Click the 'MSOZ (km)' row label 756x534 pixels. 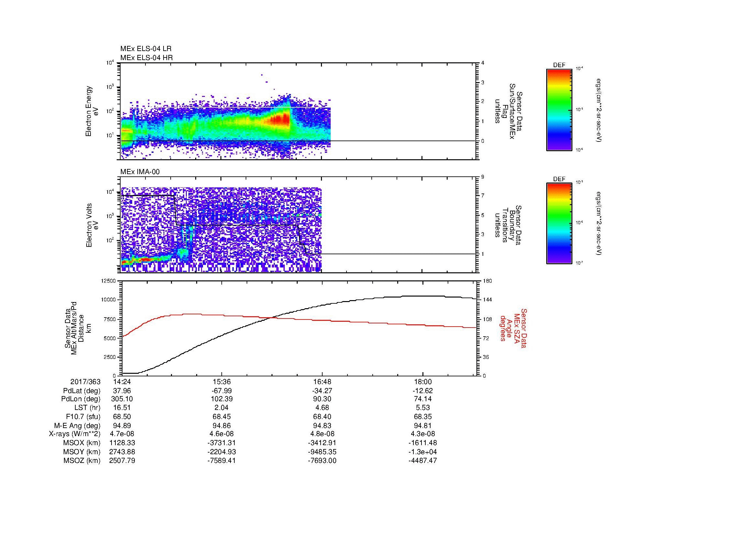point(82,461)
